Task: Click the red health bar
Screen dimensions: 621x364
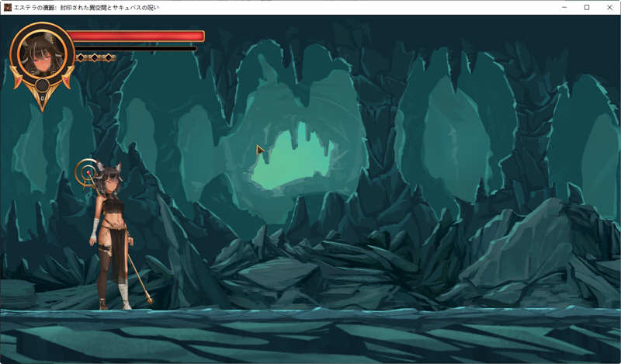Action: click(x=136, y=36)
